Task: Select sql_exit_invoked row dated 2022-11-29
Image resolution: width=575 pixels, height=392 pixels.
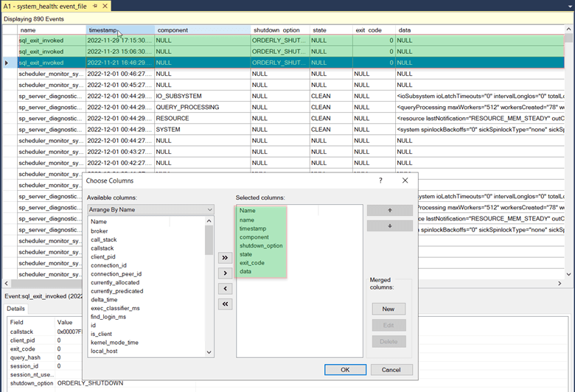Action: pos(290,41)
